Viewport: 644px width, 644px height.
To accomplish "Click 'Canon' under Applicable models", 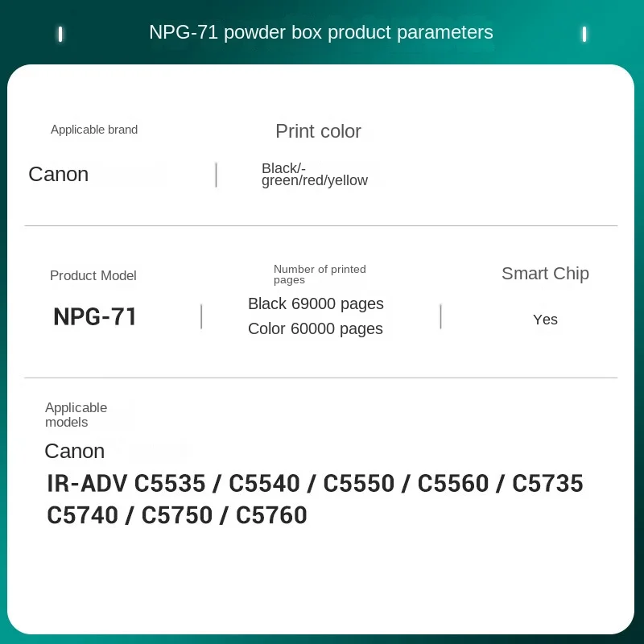I will pos(74,451).
